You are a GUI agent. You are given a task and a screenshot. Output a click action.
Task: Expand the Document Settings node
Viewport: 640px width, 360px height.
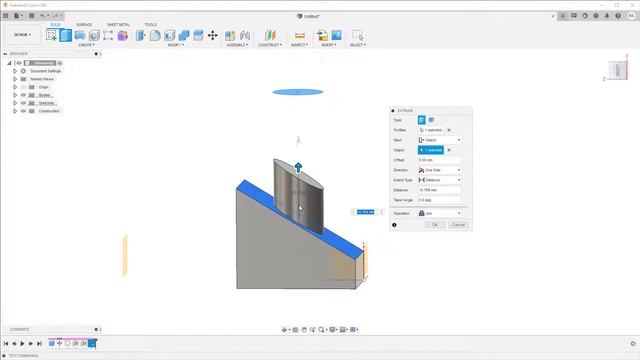click(15, 71)
